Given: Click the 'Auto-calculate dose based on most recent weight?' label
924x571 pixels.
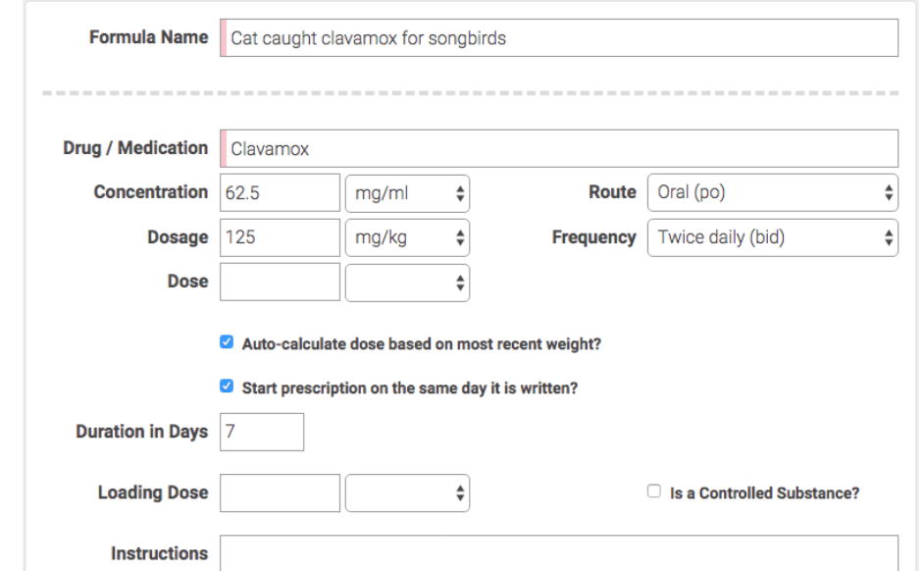Looking at the screenshot, I should pyautogui.click(x=422, y=344).
